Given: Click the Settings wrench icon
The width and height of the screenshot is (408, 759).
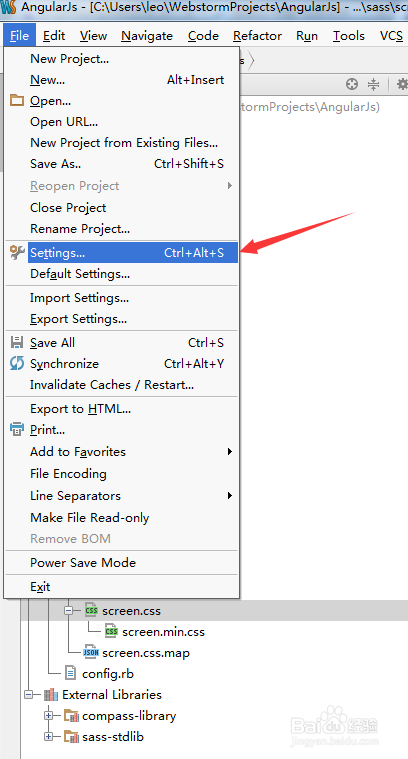Looking at the screenshot, I should click(x=17, y=252).
